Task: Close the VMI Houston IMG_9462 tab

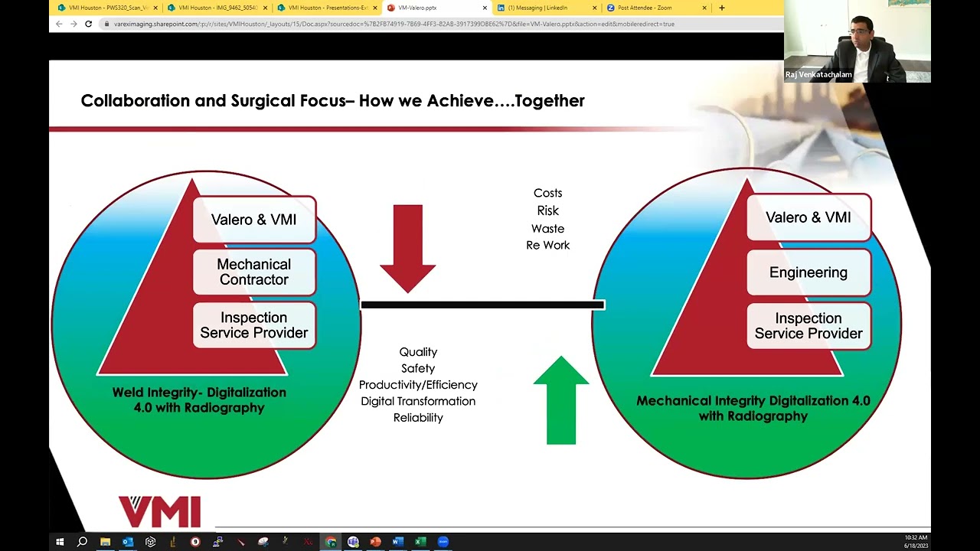Action: pyautogui.click(x=266, y=8)
